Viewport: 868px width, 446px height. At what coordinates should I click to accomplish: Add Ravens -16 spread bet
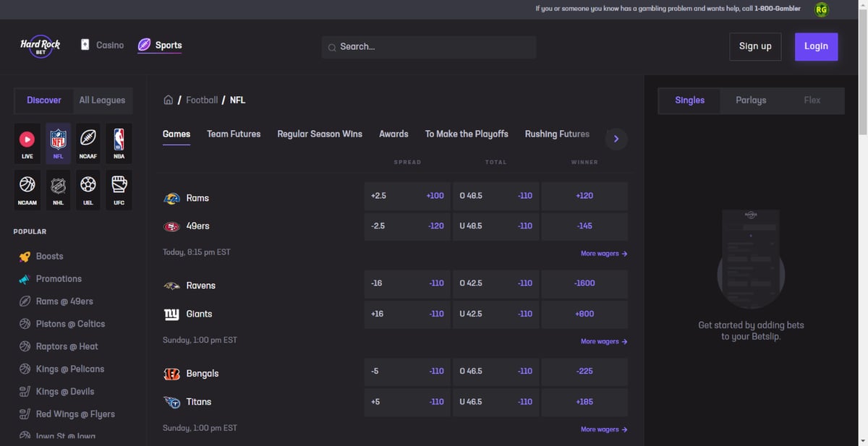(407, 283)
